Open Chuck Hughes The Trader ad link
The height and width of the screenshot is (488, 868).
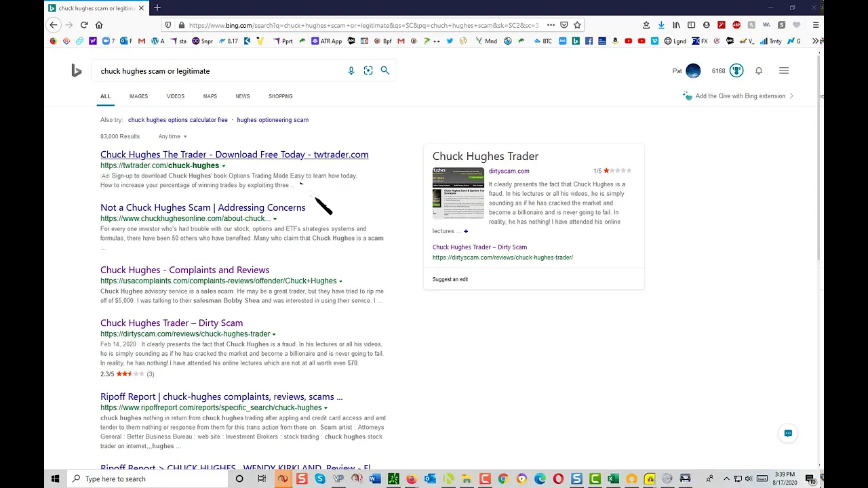pos(235,155)
